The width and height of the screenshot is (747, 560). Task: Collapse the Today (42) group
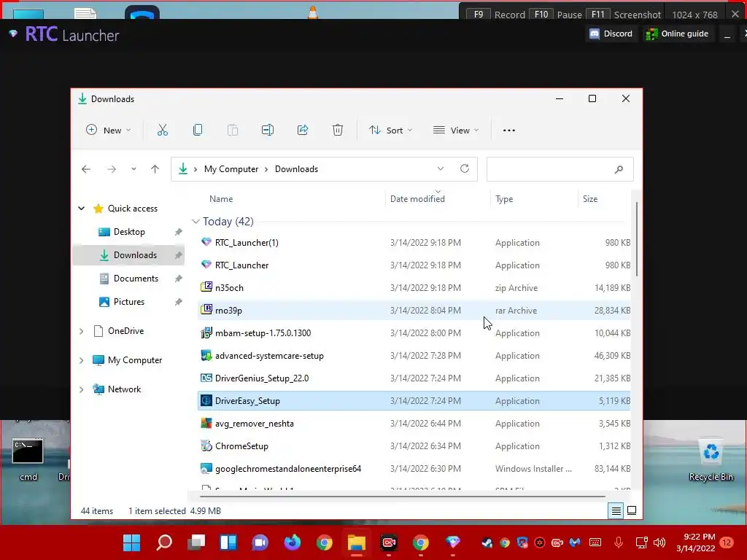click(196, 222)
